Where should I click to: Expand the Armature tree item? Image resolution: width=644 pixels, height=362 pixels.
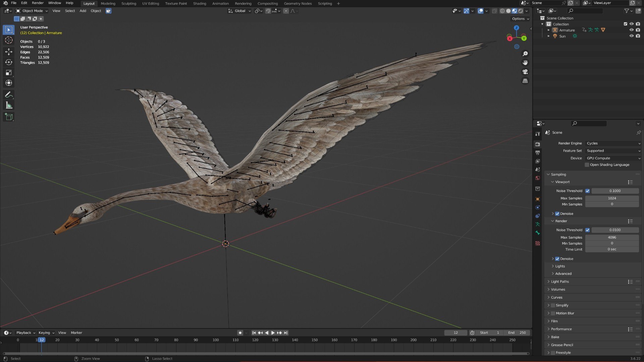(x=549, y=30)
